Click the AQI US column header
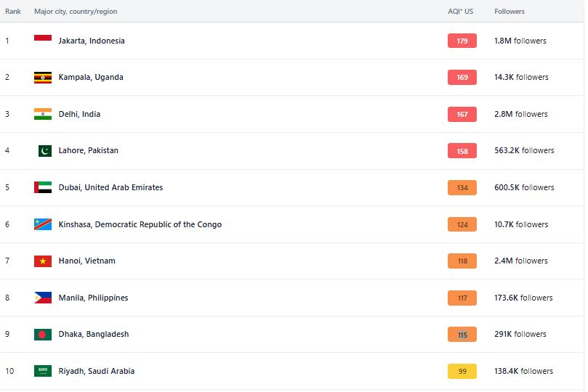The height and width of the screenshot is (392, 588). click(x=461, y=11)
